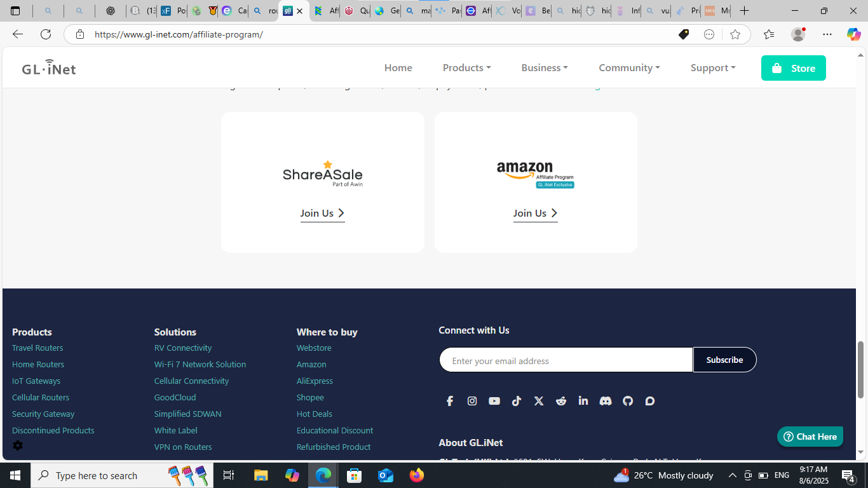Open GL.iNet GitHub icon
Screen dimensions: 868x488
point(628,401)
